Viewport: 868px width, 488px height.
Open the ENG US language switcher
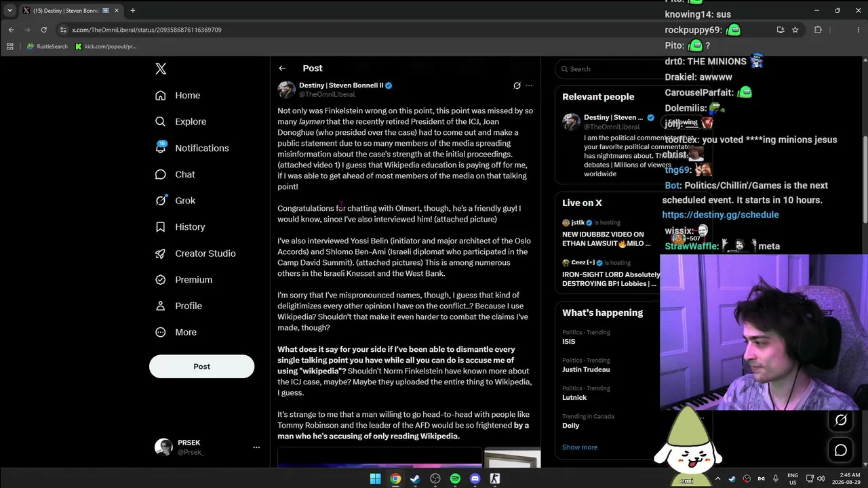(x=793, y=479)
